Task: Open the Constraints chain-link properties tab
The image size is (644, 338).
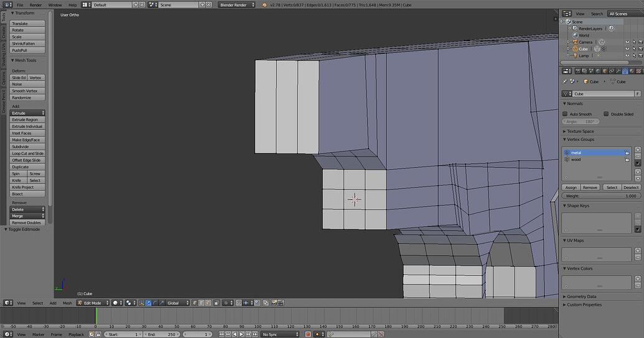Action: pos(612,71)
